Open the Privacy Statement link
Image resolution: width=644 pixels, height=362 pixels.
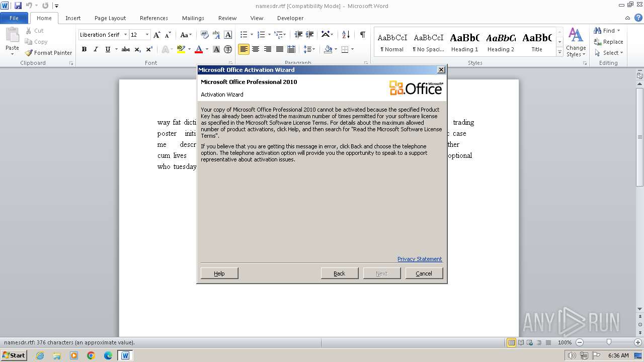(x=420, y=259)
